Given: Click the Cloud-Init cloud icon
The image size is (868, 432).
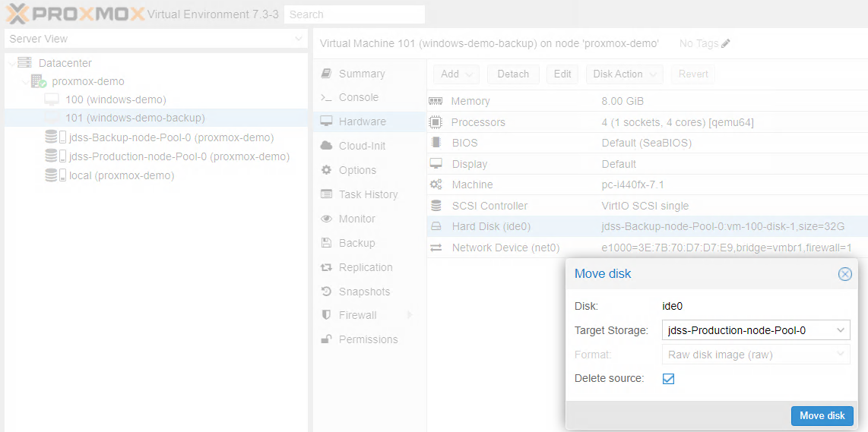Looking at the screenshot, I should coord(327,146).
